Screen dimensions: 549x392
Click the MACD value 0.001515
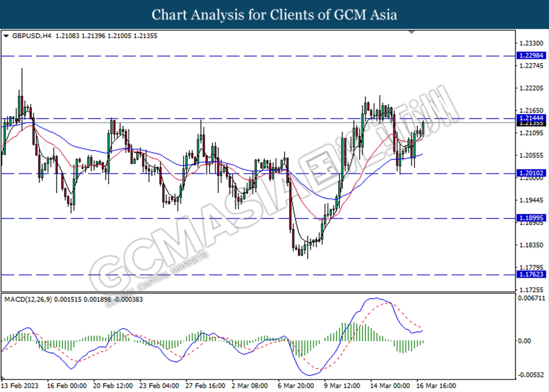[x=68, y=299]
